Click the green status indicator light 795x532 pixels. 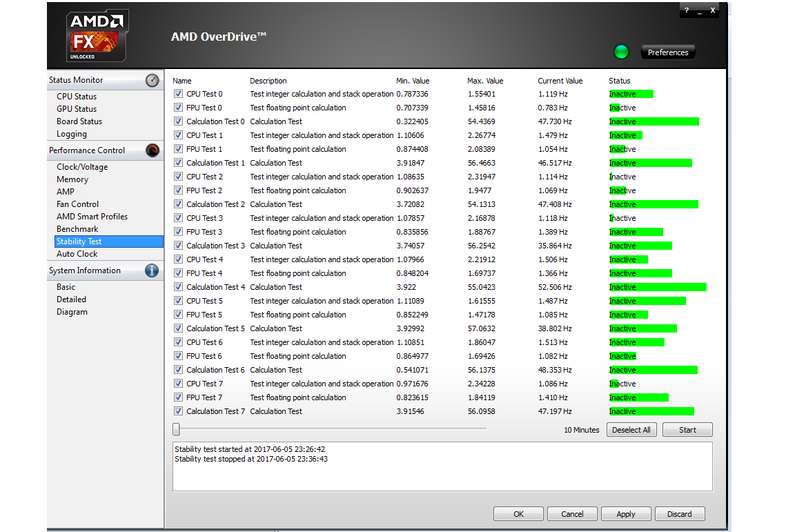coord(621,52)
